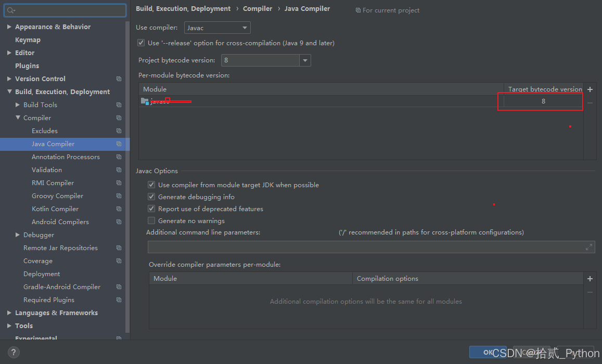
Task: Open Keymap settings page
Action: (x=28, y=40)
